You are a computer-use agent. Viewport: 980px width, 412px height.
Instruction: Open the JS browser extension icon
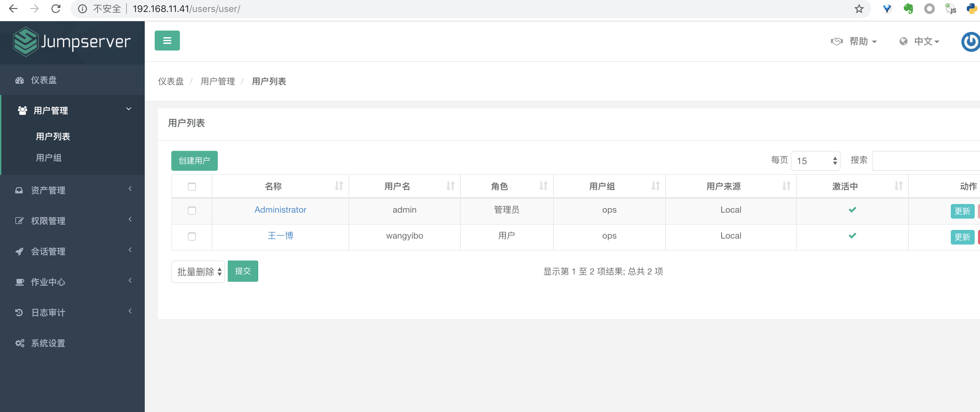950,9
